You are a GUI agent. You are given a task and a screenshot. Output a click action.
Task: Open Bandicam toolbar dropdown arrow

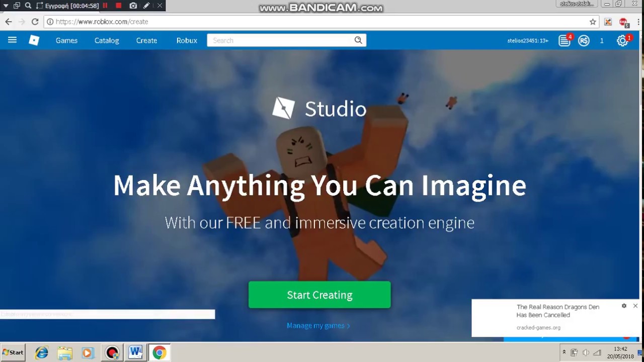click(x=6, y=6)
